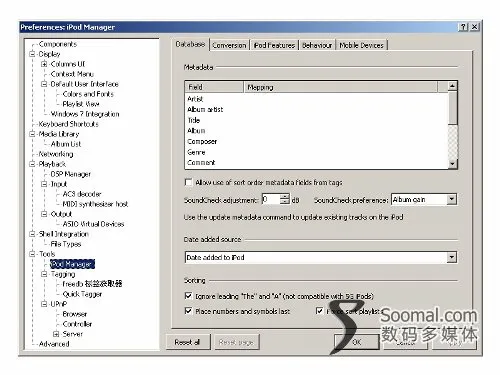
Task: Open the Database tab
Action: 190,44
